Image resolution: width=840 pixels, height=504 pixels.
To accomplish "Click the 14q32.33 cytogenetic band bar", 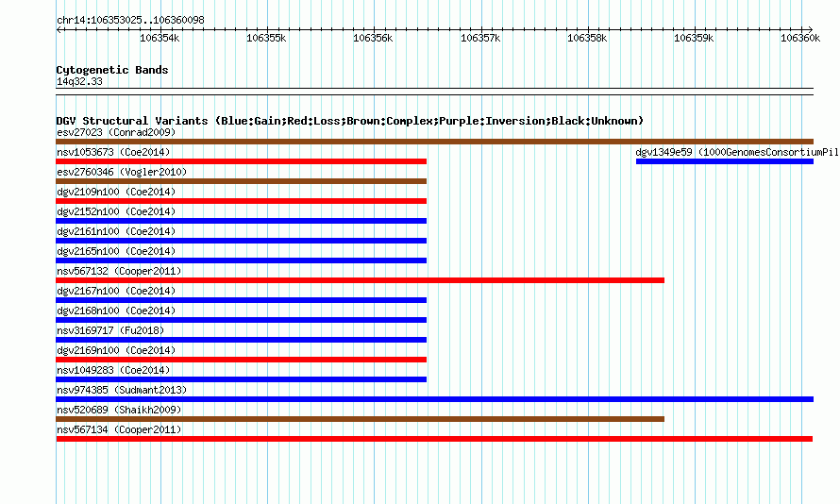I will coord(434,92).
